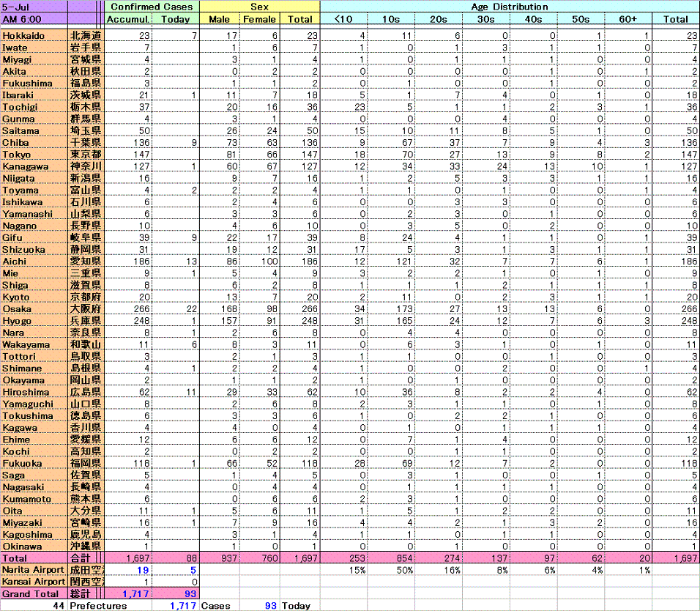Viewport: 700px width, 611px height.
Task: Click the "Kansai Airport" row label
Action: (x=33, y=582)
